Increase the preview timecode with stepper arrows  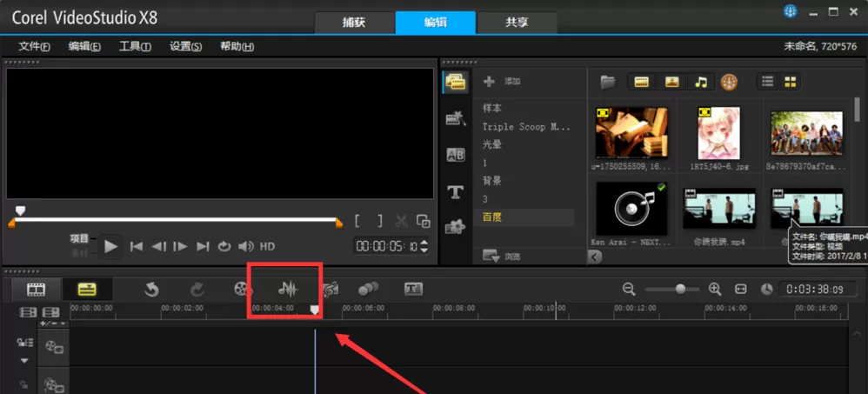424,243
